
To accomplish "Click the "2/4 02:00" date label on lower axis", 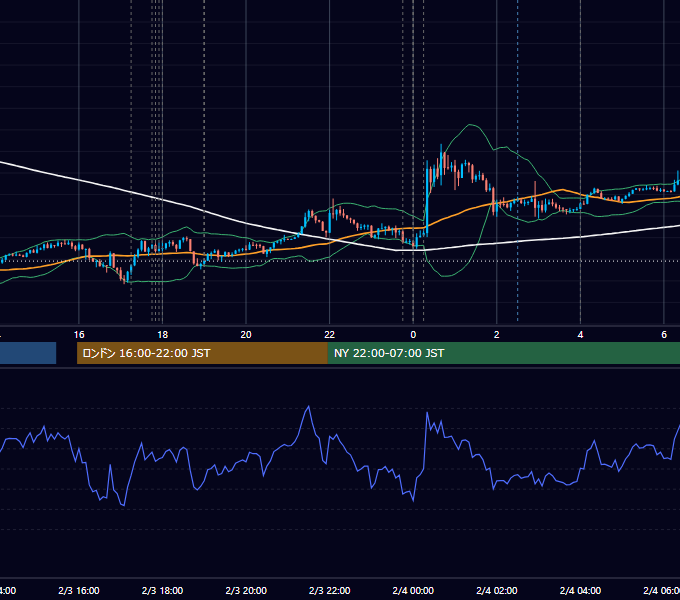I will point(497,590).
